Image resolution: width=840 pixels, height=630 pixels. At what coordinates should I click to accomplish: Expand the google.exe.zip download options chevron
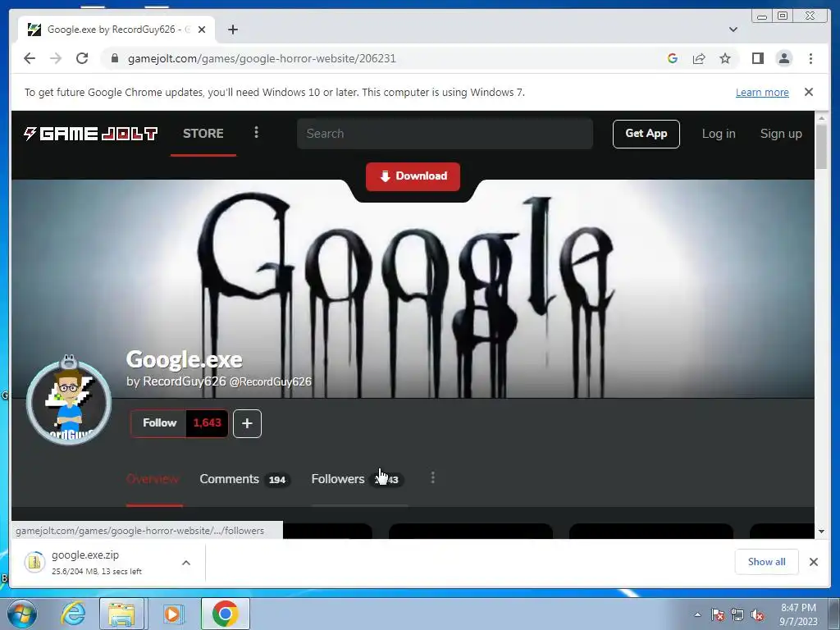186,563
